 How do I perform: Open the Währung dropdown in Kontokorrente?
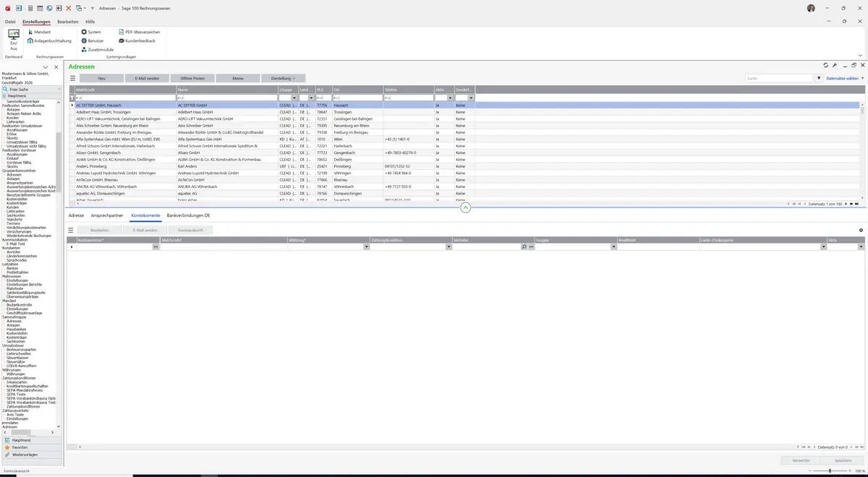[366, 247]
